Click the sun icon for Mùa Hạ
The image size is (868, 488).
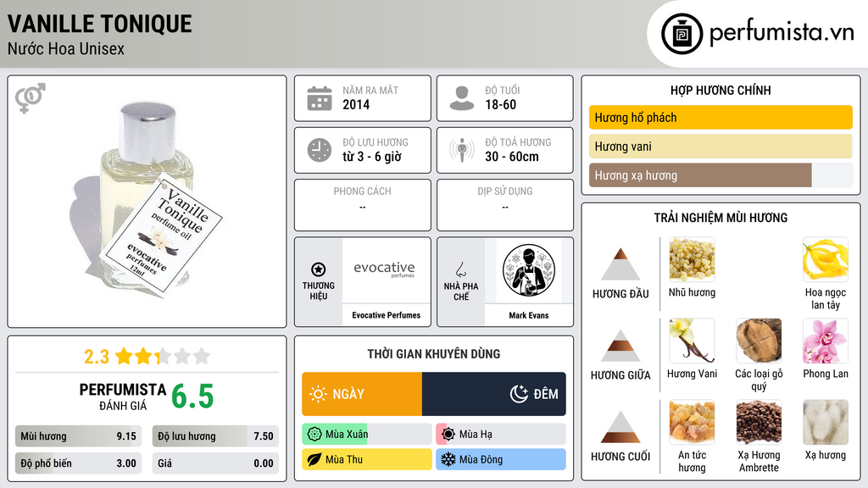pos(448,435)
